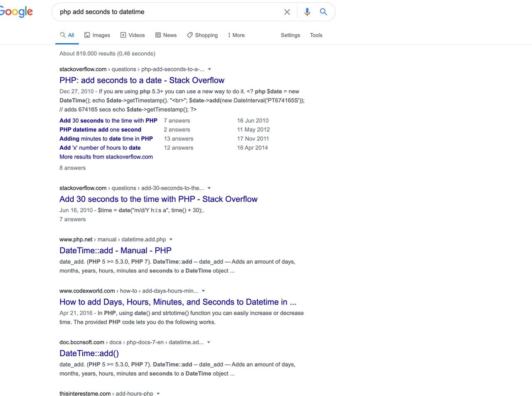Clear the search box with X icon
Viewport: 532px width, 396px height.
[287, 12]
